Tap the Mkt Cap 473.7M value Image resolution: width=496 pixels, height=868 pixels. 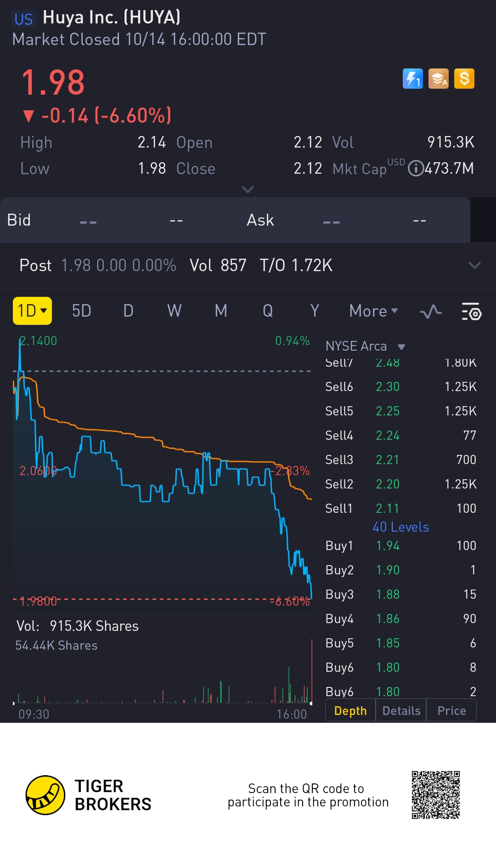(x=449, y=168)
